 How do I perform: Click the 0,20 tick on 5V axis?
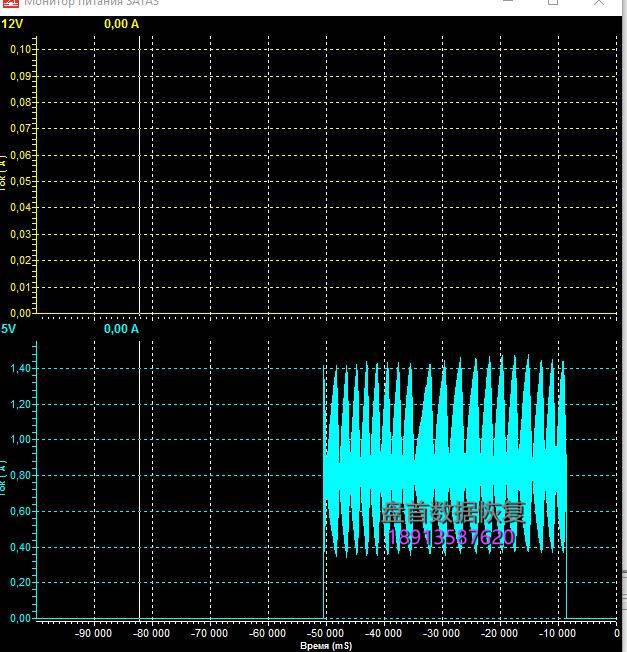pyautogui.click(x=21, y=582)
